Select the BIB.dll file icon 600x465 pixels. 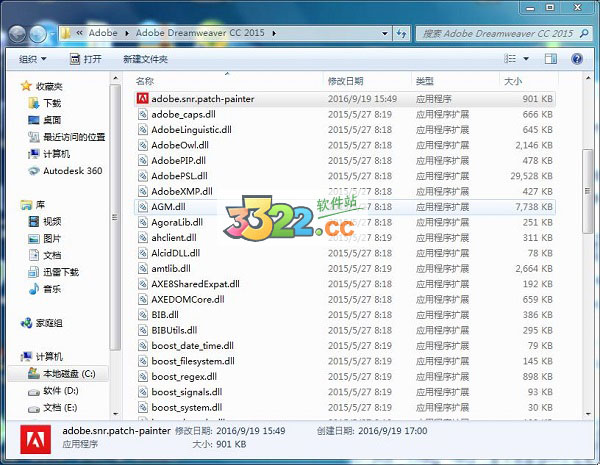point(142,315)
